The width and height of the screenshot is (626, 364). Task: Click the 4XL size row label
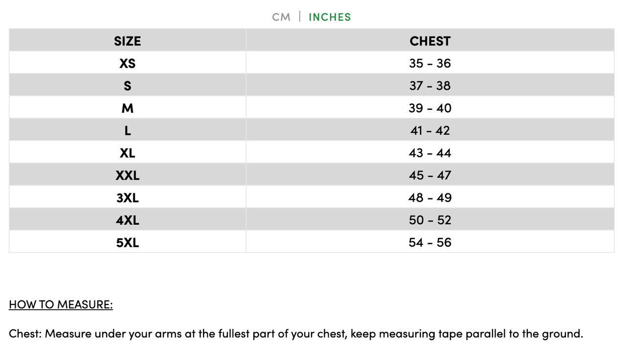pyautogui.click(x=128, y=220)
